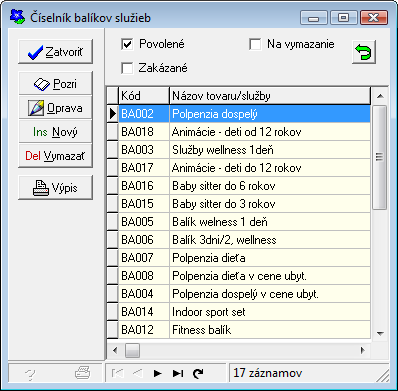
Task: Go to the first record icon
Action: (117, 373)
